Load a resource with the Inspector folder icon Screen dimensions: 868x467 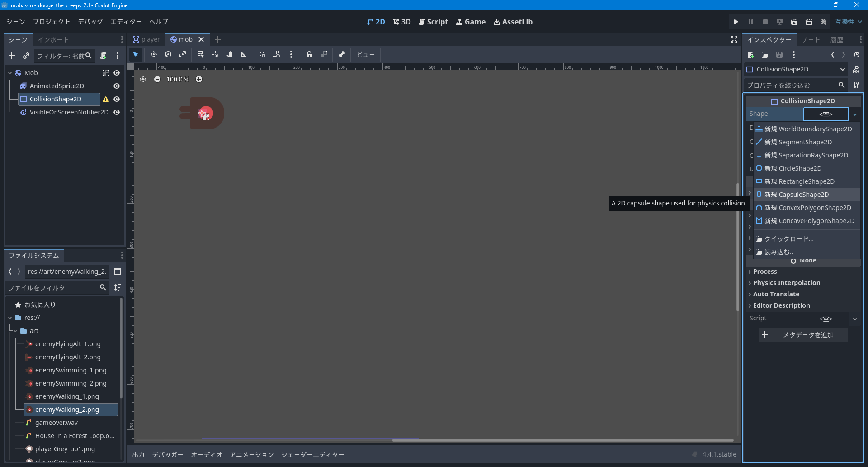765,55
